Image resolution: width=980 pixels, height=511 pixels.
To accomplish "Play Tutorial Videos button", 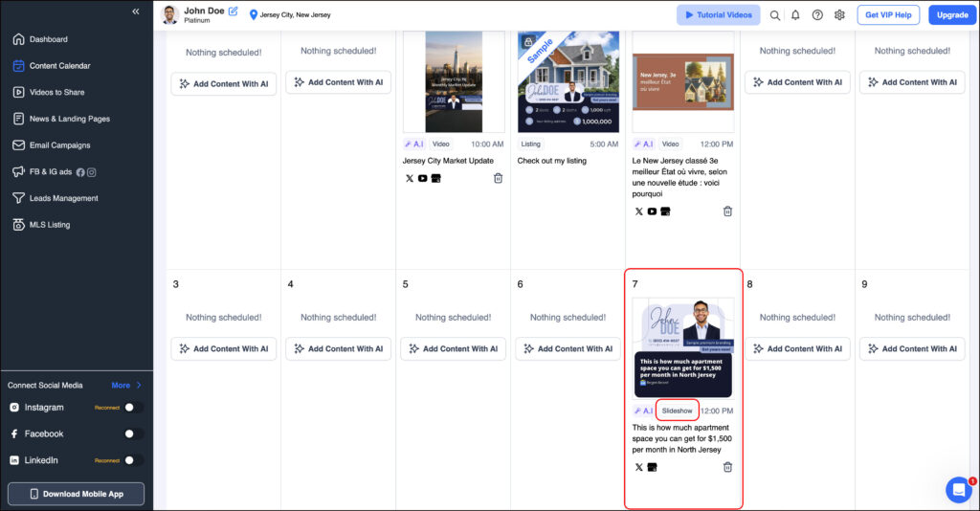I will coord(718,15).
